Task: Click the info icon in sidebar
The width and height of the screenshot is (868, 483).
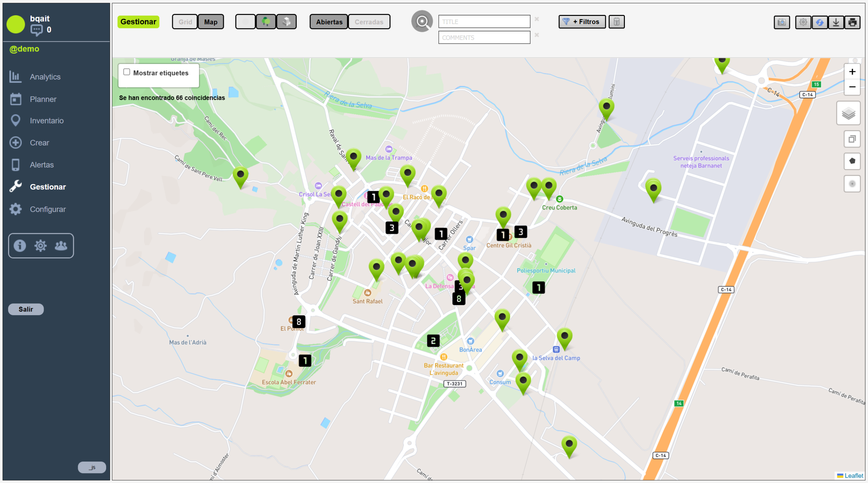Action: pyautogui.click(x=20, y=245)
